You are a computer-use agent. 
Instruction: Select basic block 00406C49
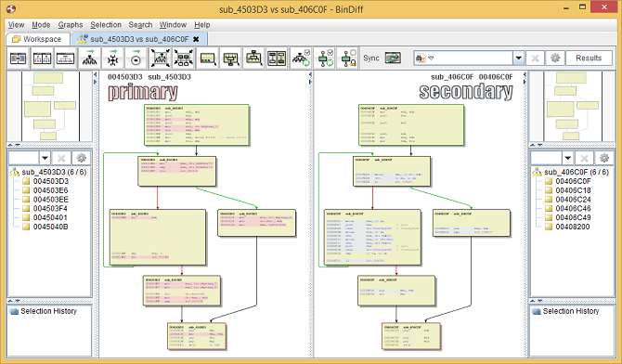[x=573, y=217]
